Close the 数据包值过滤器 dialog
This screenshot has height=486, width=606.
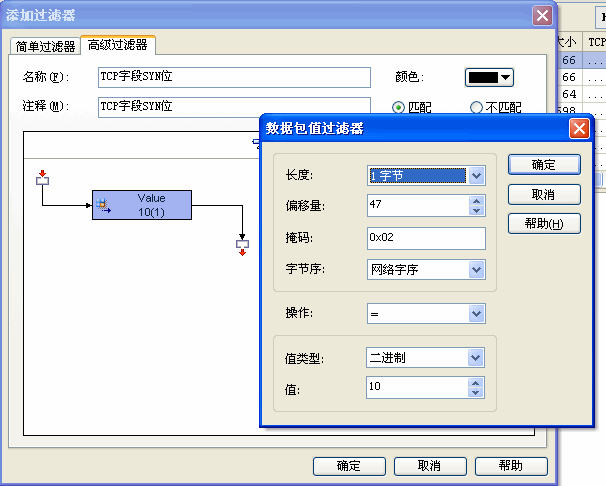click(579, 129)
